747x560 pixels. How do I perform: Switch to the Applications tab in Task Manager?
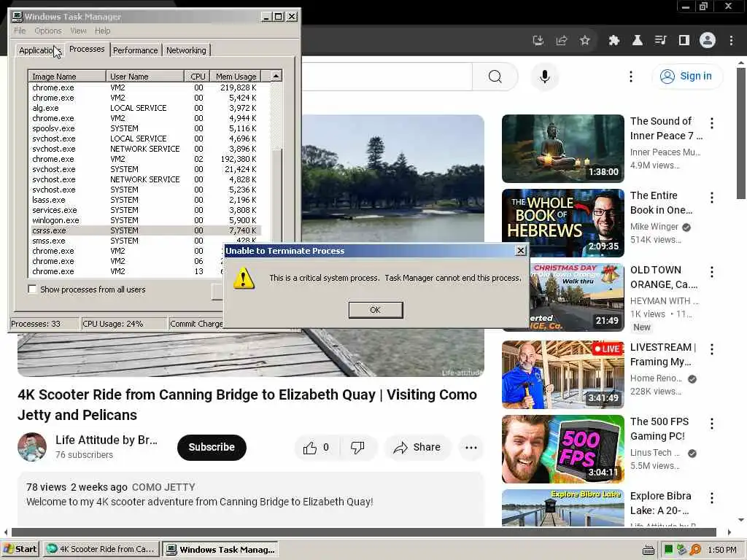click(x=39, y=50)
